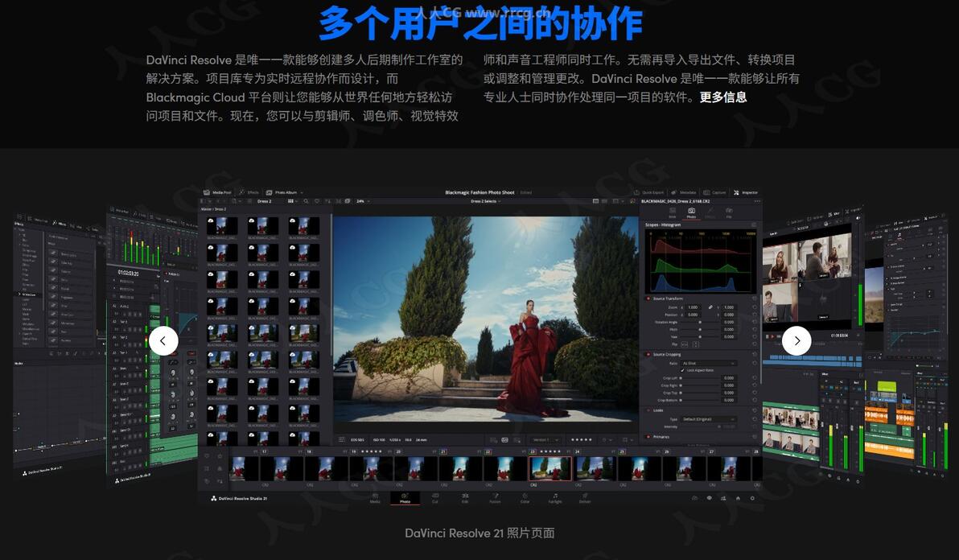959x560 pixels.
Task: Switch to the Fairlight page
Action: (555, 498)
